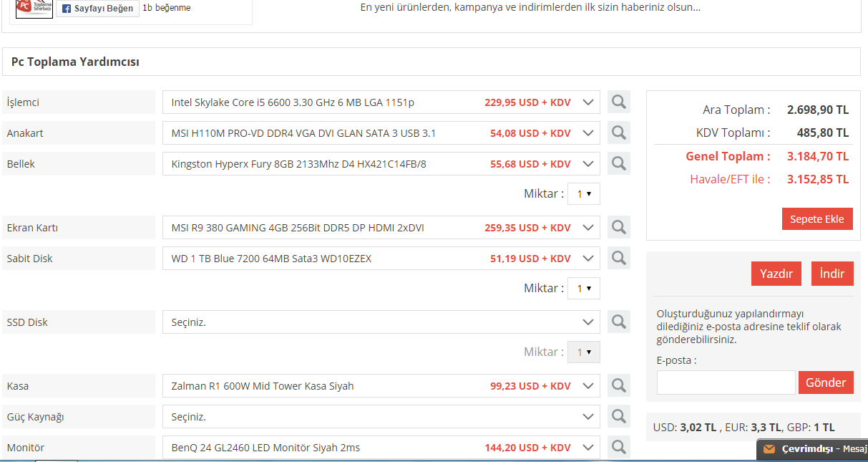The height and width of the screenshot is (462, 868).
Task: Click the 'Oluşturduğunuz yapılandırmayı' e-mail description text
Action: 748,327
